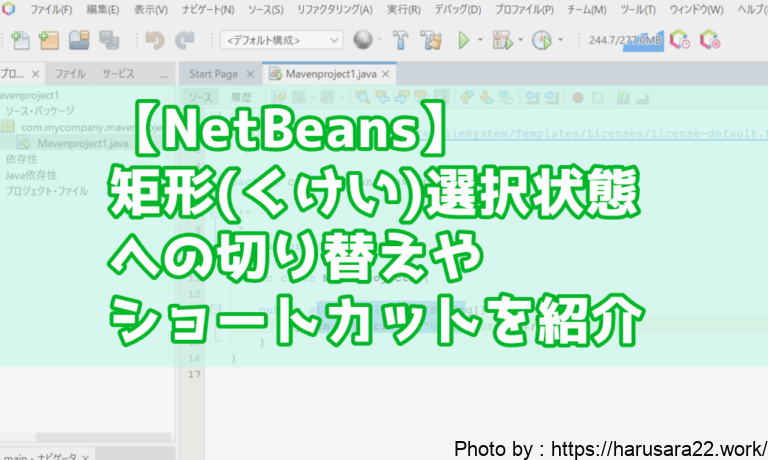Switch editor to ソース view
Viewport: 768px width, 460px height.
201,97
